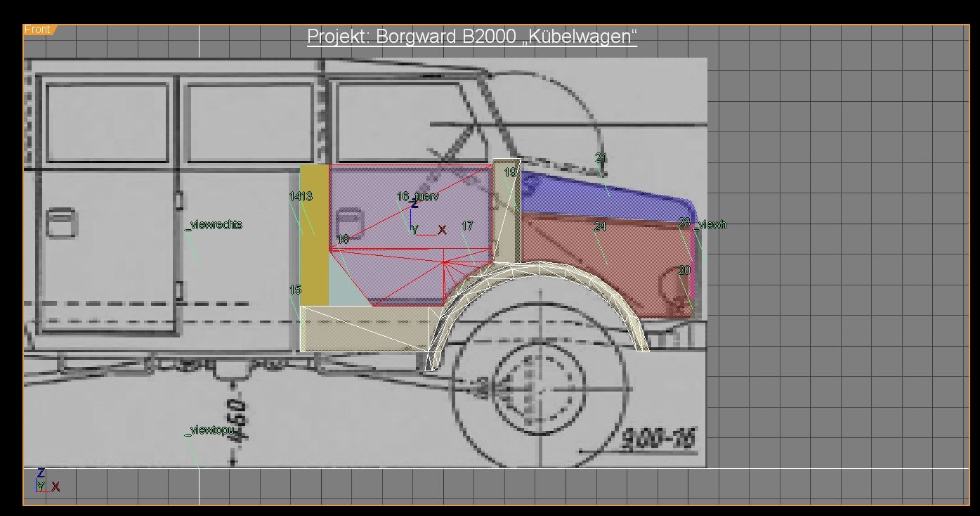Click the world axis gizmo in viewport corner
Viewport: 980px width, 516px height.
tap(46, 480)
